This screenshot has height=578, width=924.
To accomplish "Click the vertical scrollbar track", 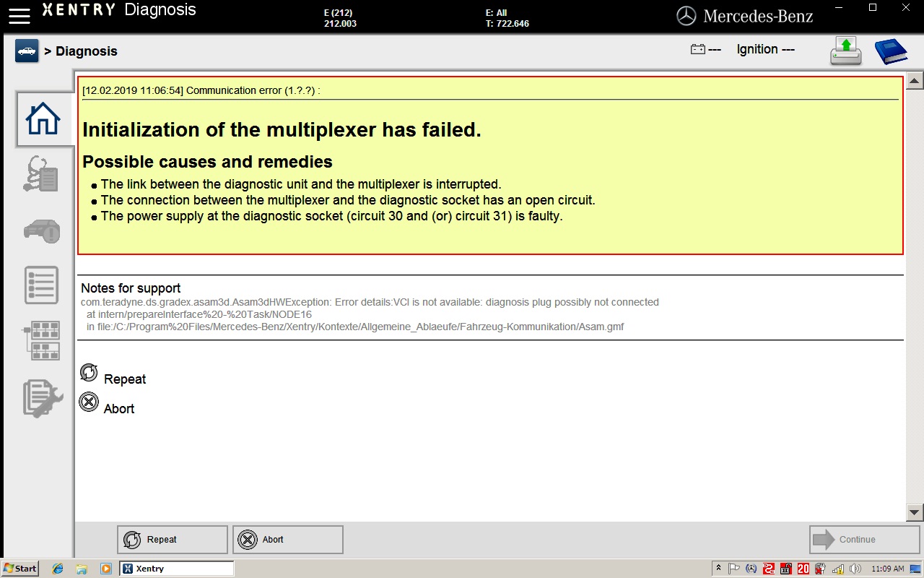I will [x=915, y=296].
